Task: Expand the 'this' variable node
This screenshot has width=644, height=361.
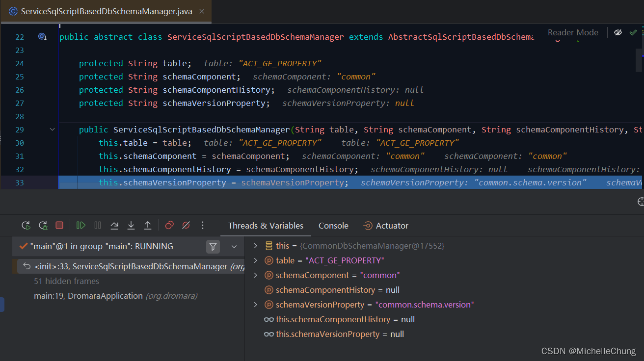Action: pos(255,246)
